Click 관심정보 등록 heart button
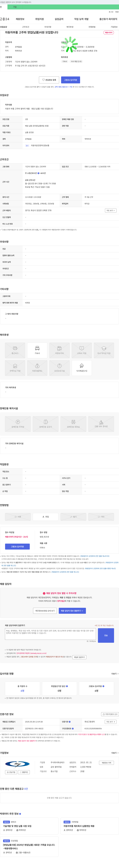Screen dimensions: 119x868 49,80
